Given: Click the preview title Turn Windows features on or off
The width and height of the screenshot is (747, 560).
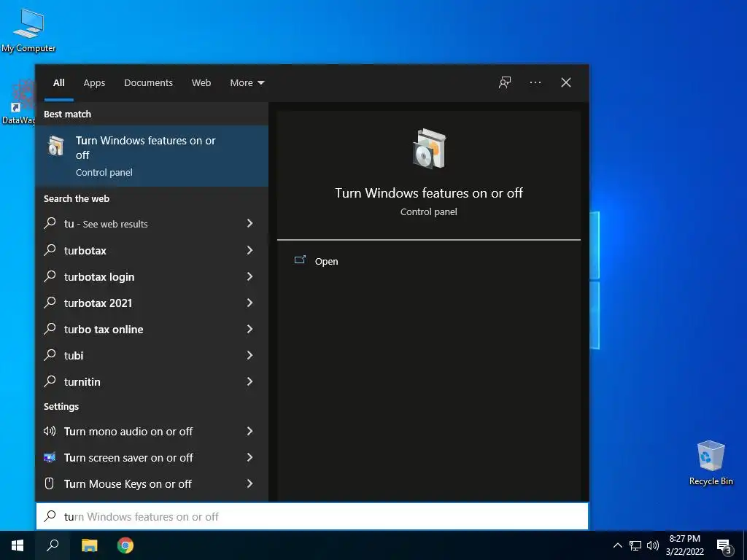Looking at the screenshot, I should 429,192.
